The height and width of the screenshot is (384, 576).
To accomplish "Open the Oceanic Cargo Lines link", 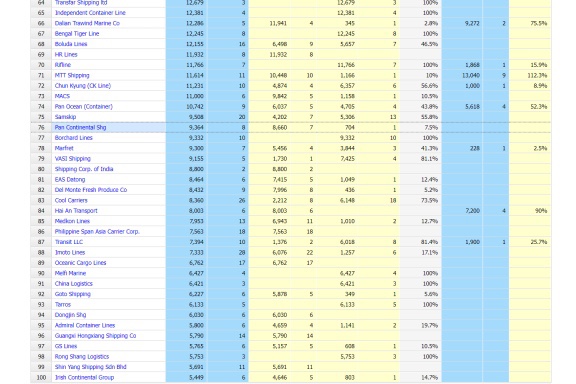I will [80, 263].
